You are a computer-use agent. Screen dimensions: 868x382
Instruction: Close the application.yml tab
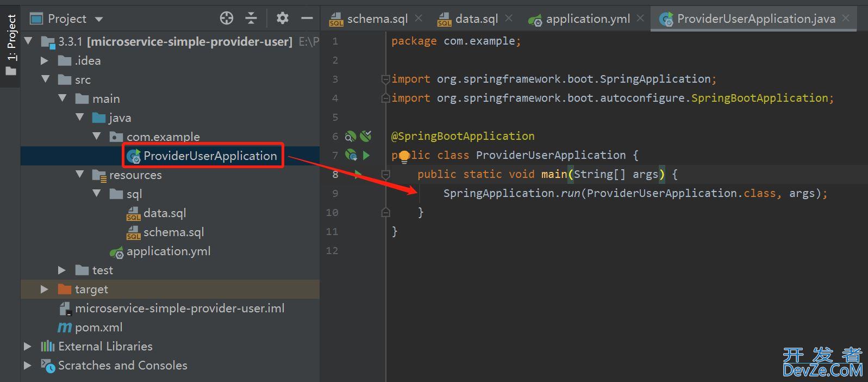[x=640, y=18]
